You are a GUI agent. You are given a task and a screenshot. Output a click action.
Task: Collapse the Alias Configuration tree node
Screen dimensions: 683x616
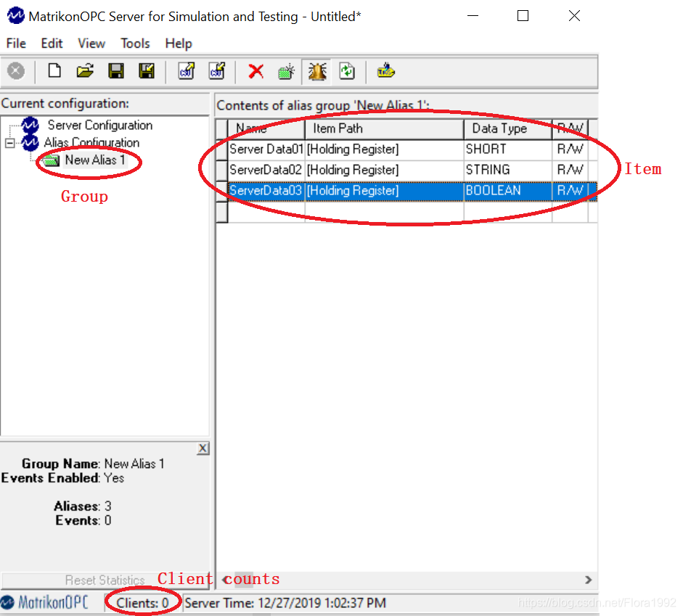[9, 143]
